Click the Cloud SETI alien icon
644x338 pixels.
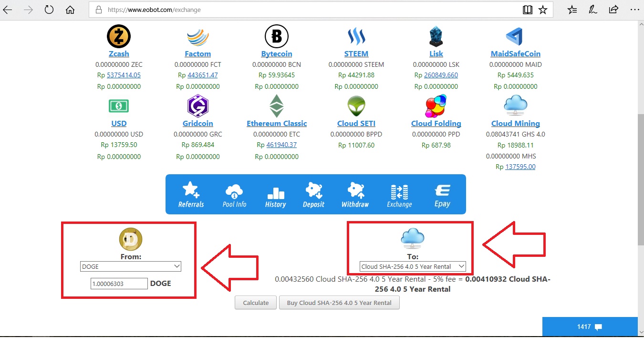pos(356,106)
